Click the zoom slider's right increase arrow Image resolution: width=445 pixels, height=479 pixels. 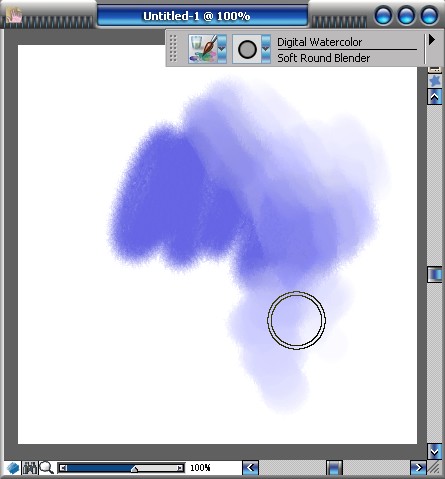(180, 468)
